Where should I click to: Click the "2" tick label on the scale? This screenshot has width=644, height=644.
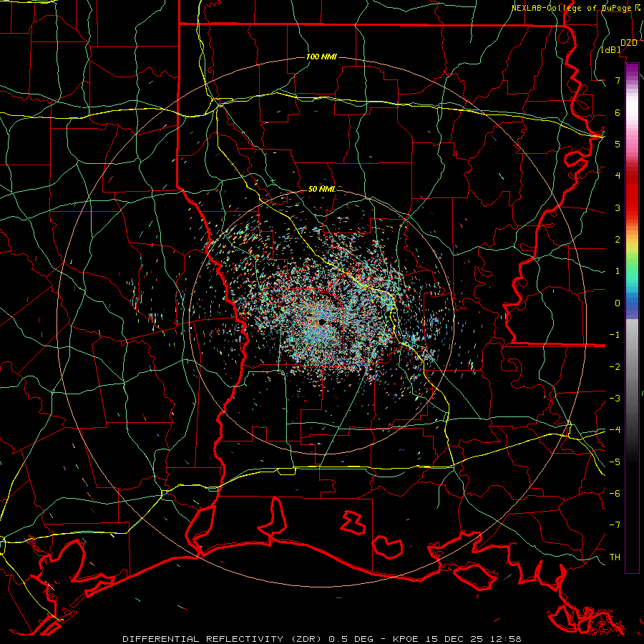click(618, 240)
